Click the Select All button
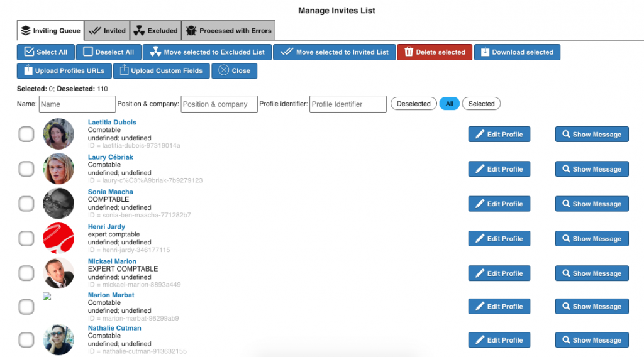644x357 pixels. pos(45,52)
